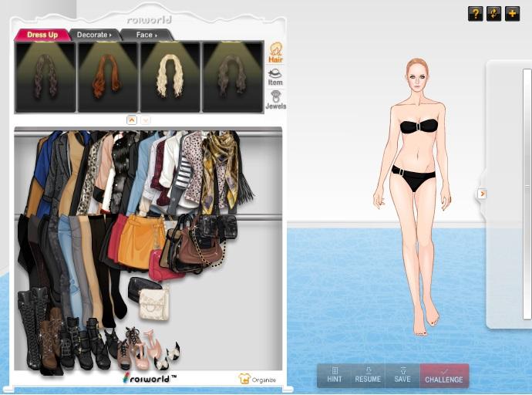Image resolution: width=532 pixels, height=395 pixels.
Task: Click the Hint button
Action: [x=335, y=375]
